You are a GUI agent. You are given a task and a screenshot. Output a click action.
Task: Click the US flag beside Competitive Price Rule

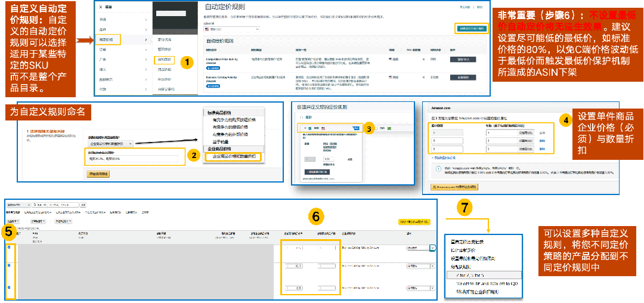[391, 60]
